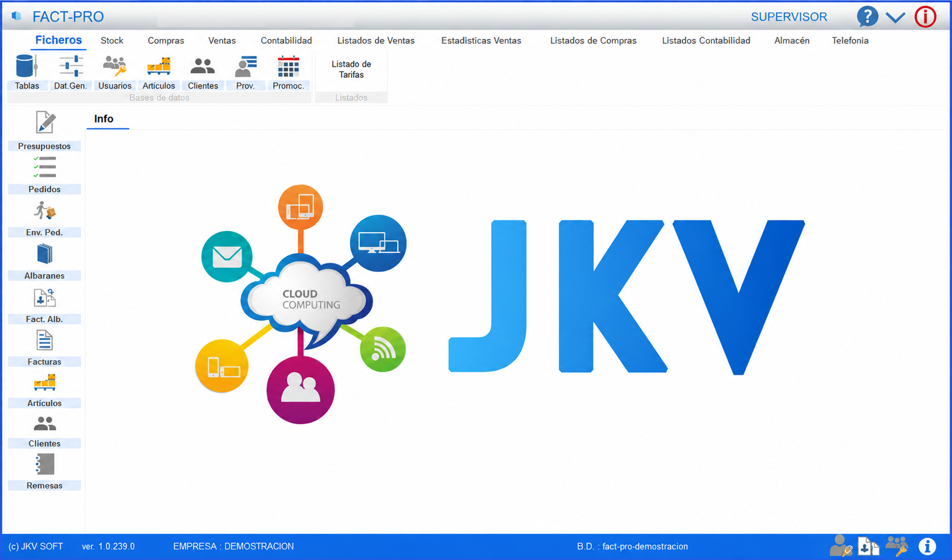Open Presupuestos in the left sidebar
The width and height of the screenshot is (952, 560).
pyautogui.click(x=44, y=130)
